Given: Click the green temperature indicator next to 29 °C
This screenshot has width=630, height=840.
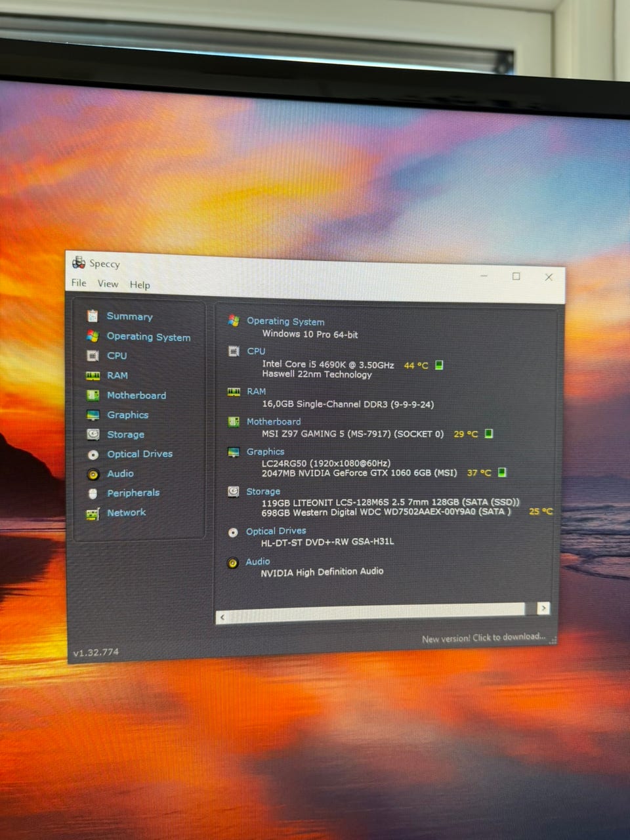Looking at the screenshot, I should pos(488,433).
